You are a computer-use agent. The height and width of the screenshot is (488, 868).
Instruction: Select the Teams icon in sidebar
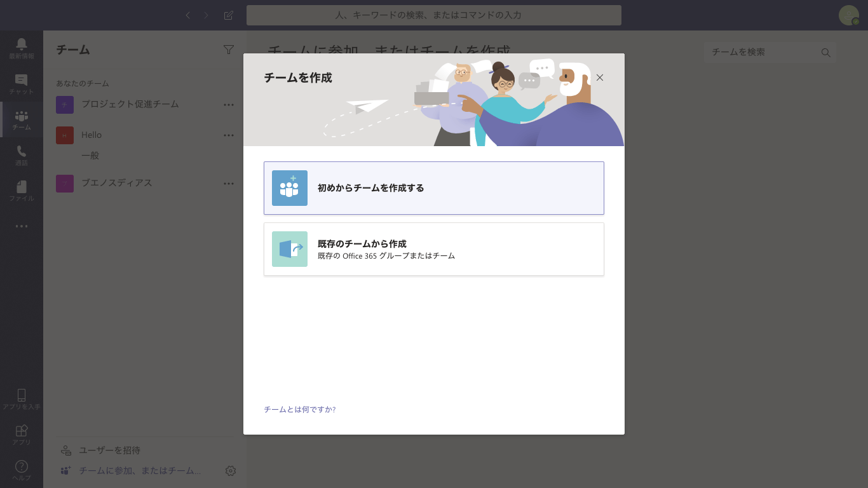coord(22,117)
